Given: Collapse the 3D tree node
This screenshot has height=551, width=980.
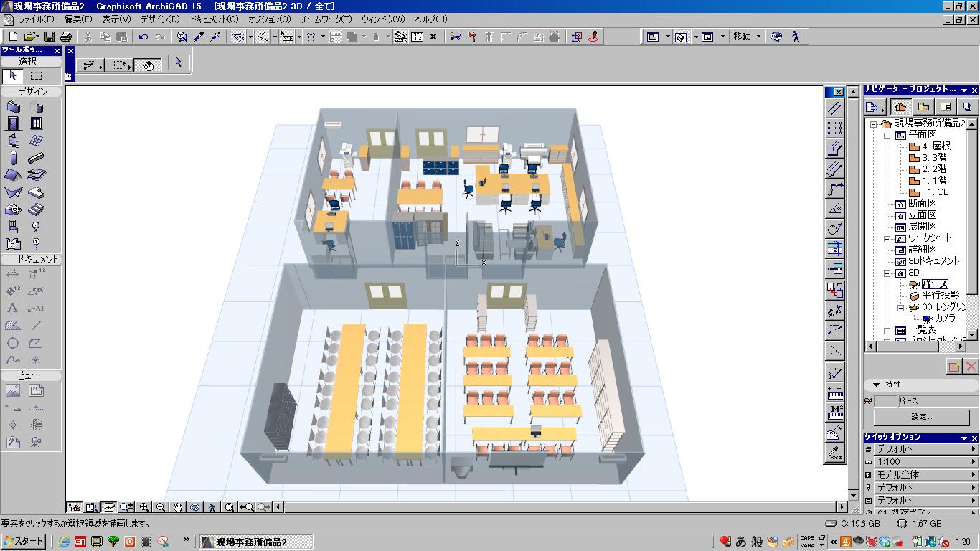Looking at the screenshot, I should pyautogui.click(x=887, y=273).
